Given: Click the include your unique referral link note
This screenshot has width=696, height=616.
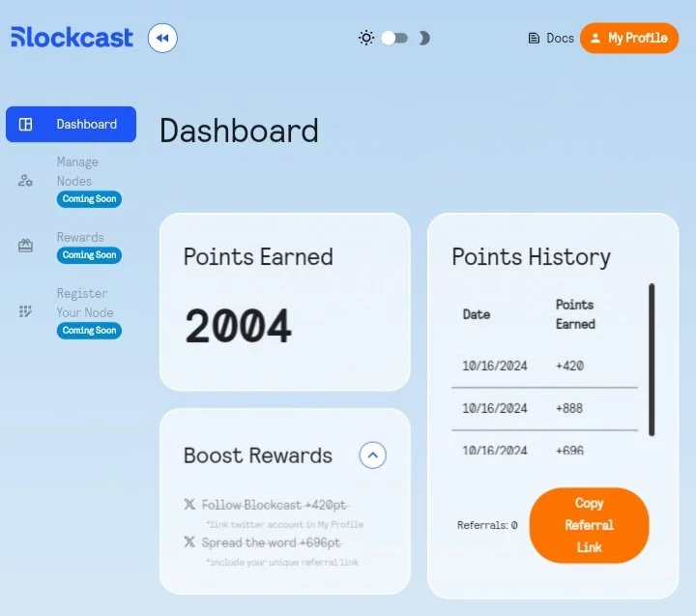Looking at the screenshot, I should [282, 562].
